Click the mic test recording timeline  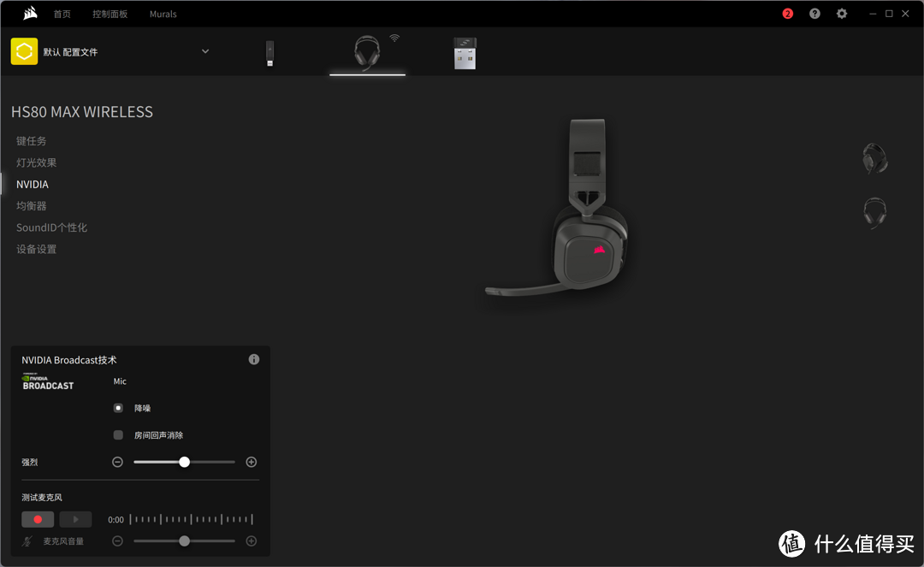[x=191, y=519]
